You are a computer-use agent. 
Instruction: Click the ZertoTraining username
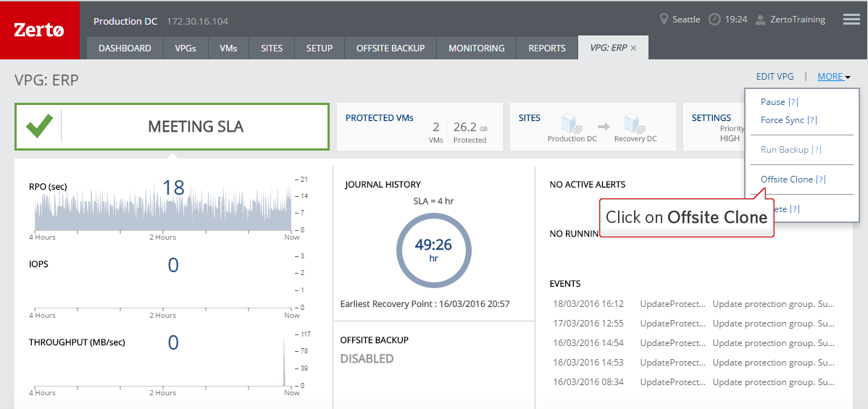click(x=798, y=20)
